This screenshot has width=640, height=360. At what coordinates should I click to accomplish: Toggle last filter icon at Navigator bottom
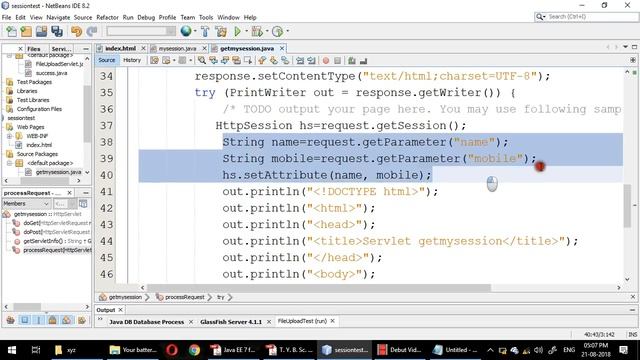pos(82,320)
